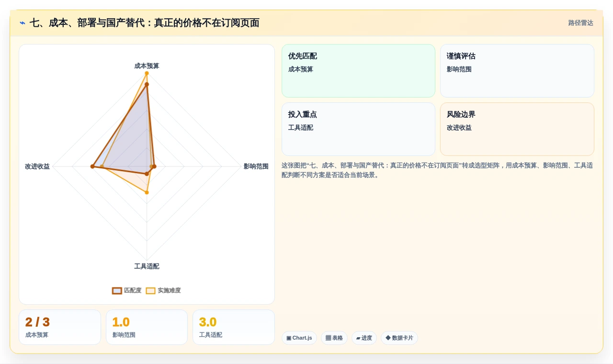This screenshot has height=364, width=613.
Task: Toggle the 实施难度 legend swatch
Action: (150, 291)
